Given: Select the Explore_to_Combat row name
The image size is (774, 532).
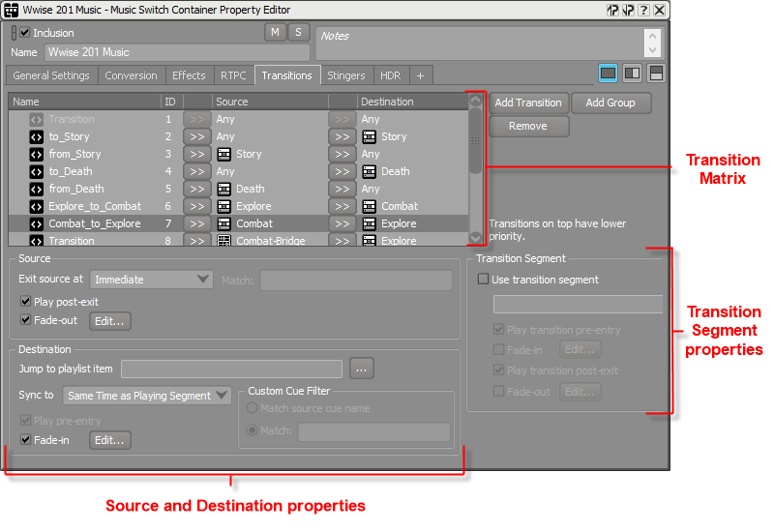Looking at the screenshot, I should (95, 206).
